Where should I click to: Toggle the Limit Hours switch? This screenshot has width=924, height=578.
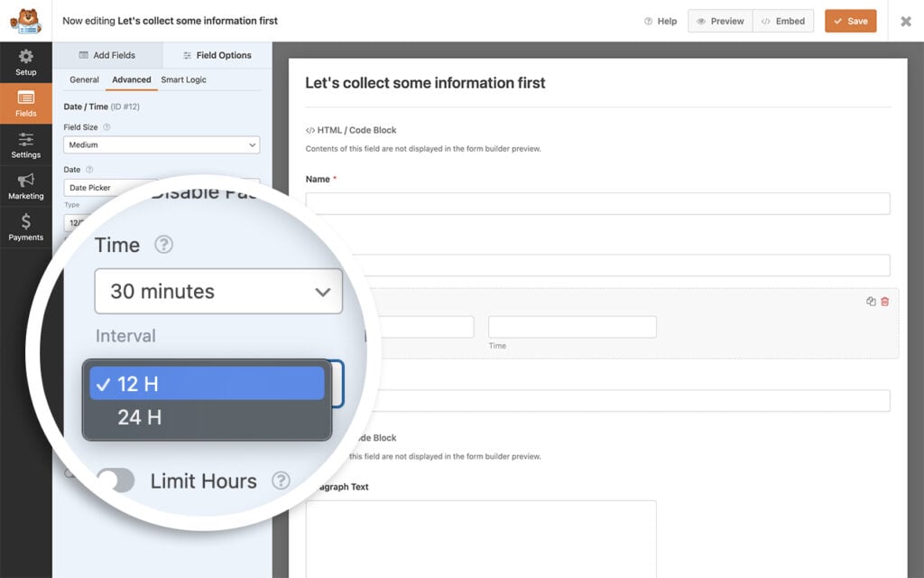click(117, 480)
